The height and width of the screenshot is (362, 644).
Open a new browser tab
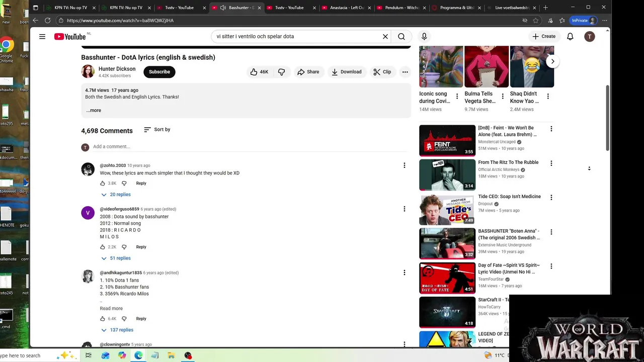point(545,8)
